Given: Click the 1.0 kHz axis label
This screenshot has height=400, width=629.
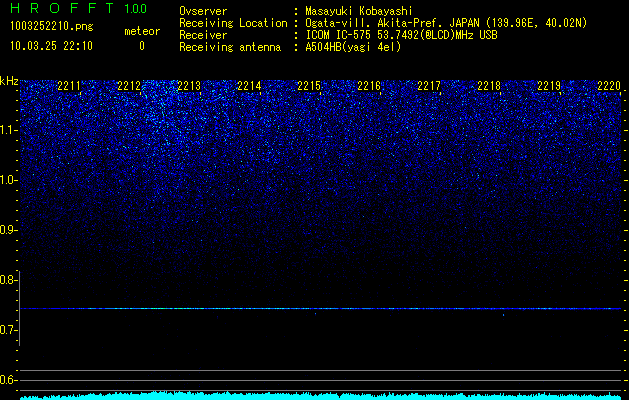Looking at the screenshot, I should pyautogui.click(x=8, y=180).
